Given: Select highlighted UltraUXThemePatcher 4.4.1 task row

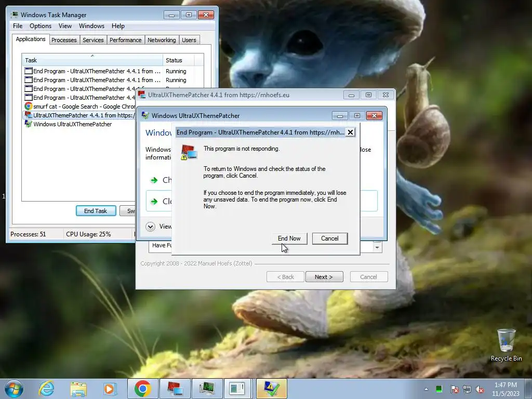Looking at the screenshot, I should (79, 115).
